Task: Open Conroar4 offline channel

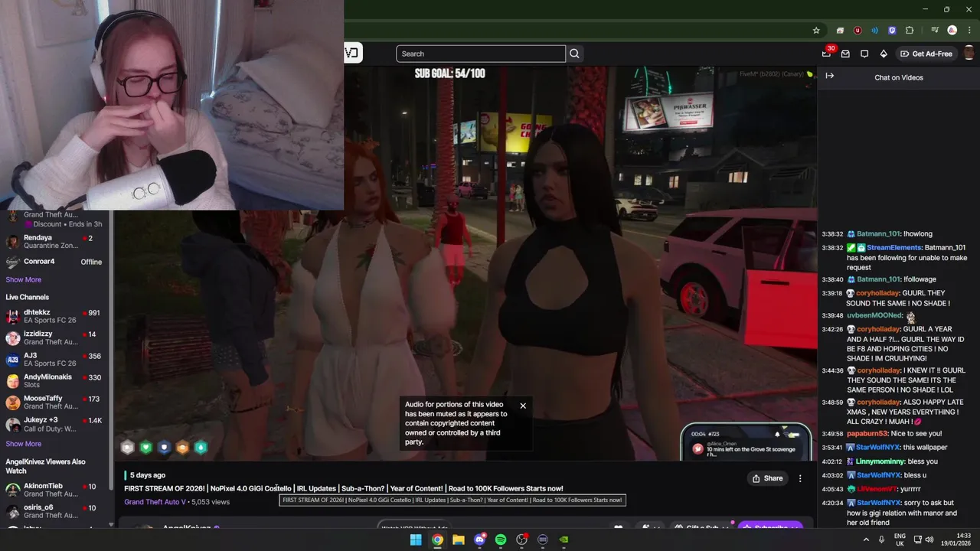Action: tap(54, 262)
